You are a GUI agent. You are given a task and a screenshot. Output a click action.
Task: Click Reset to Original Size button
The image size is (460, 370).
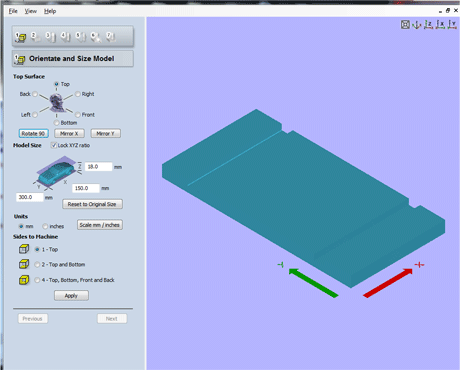(x=92, y=204)
